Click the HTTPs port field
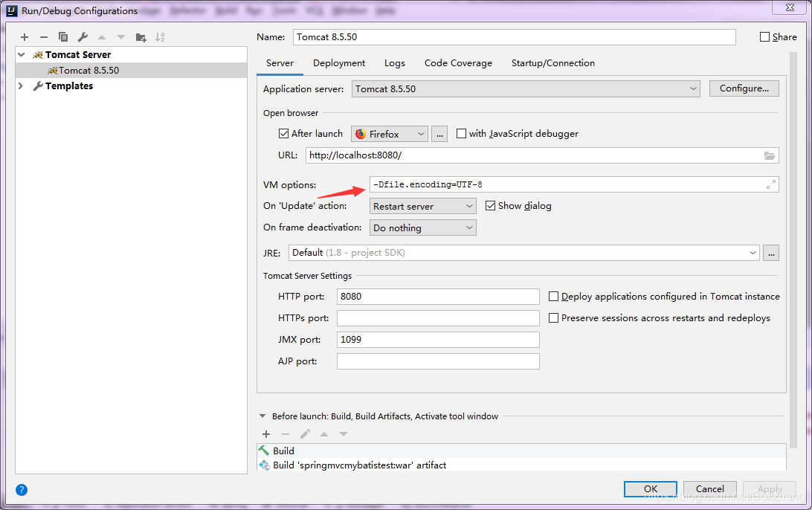812x510 pixels. coord(438,318)
